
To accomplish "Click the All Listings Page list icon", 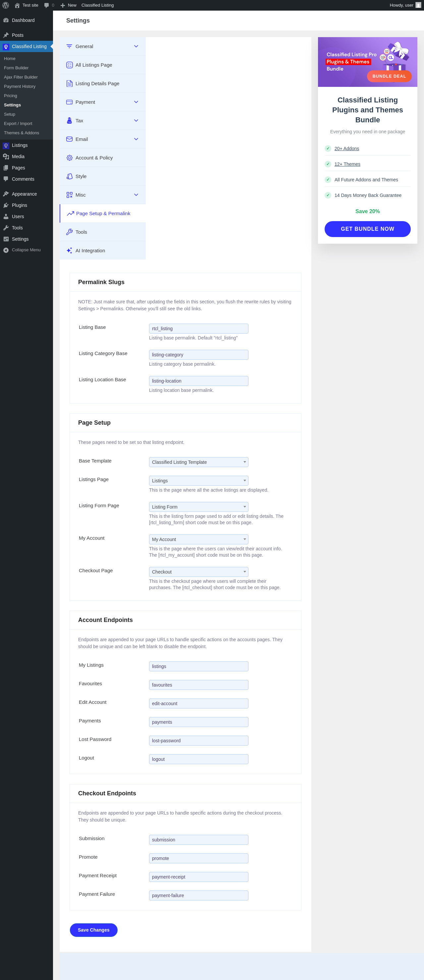I will click(69, 65).
